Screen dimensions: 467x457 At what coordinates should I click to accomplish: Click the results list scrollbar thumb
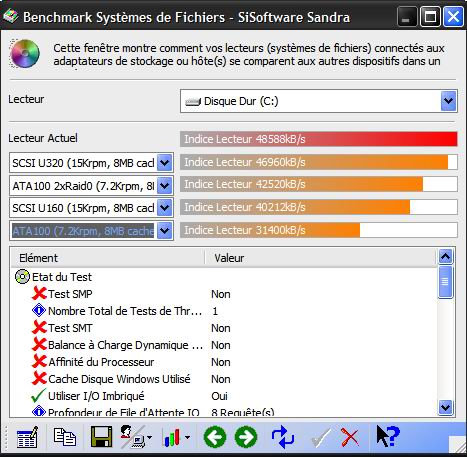click(446, 282)
